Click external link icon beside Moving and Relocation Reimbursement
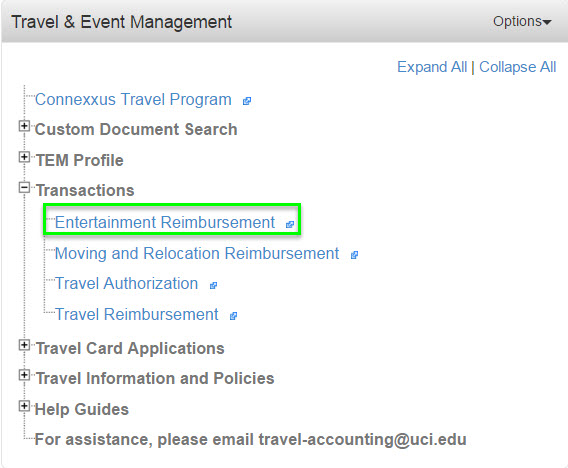Image resolution: width=568 pixels, height=468 pixels. 354,255
